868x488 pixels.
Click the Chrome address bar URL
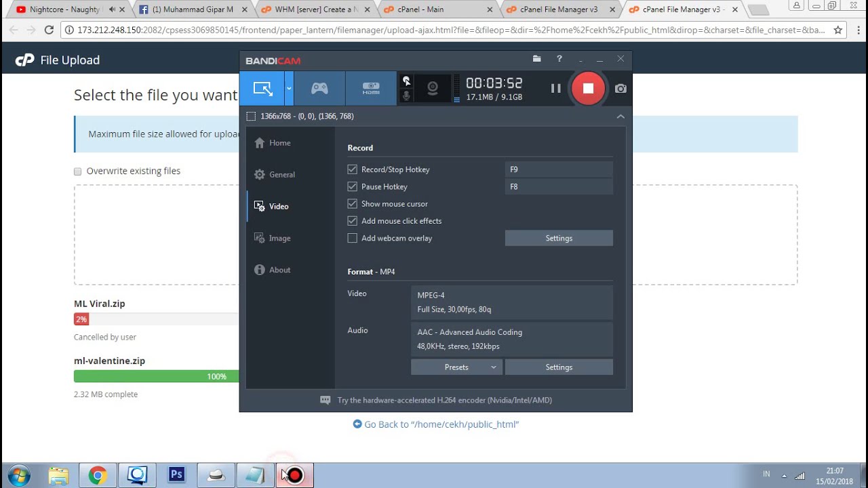451,30
